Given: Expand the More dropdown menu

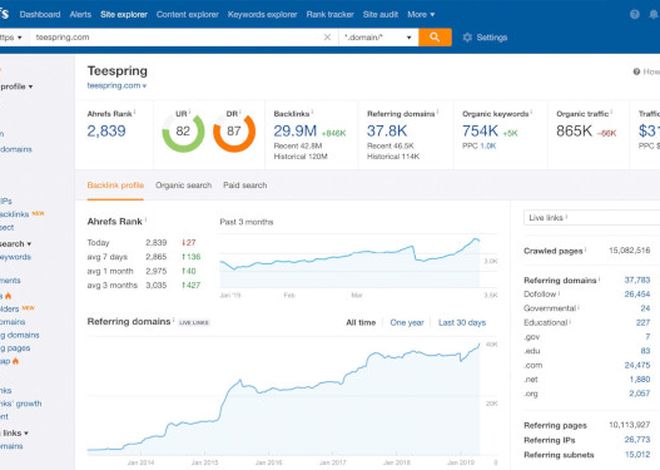Looking at the screenshot, I should point(421,14).
